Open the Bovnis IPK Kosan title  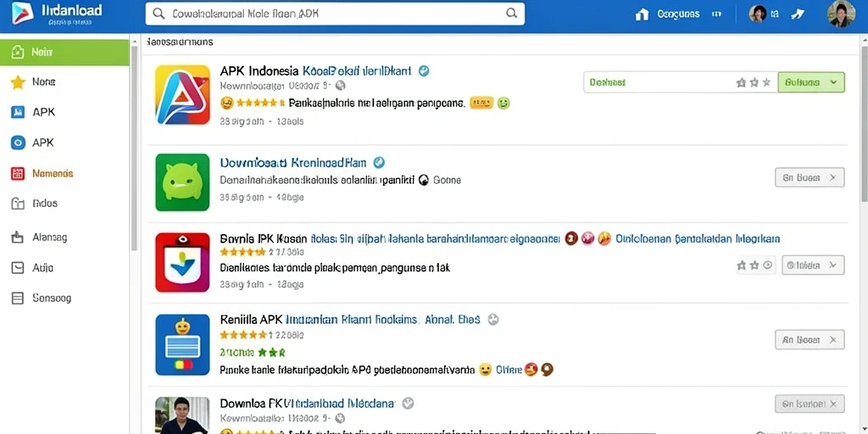pos(264,238)
